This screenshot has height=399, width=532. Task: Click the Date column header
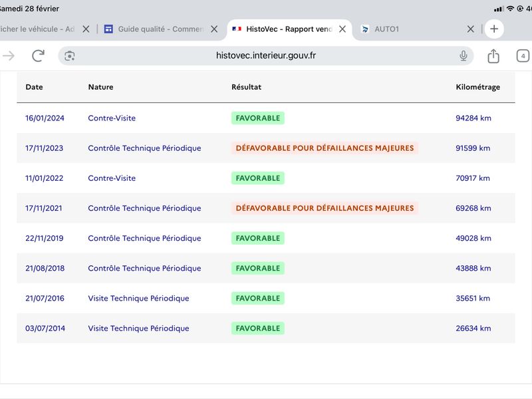click(34, 87)
